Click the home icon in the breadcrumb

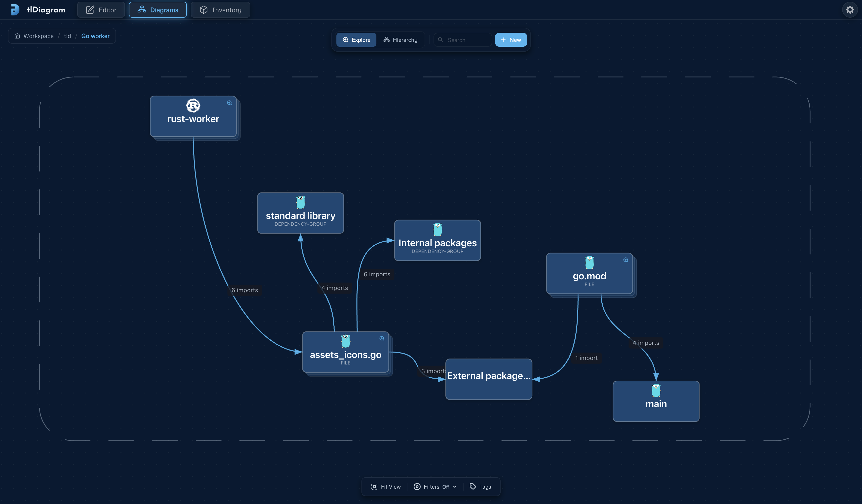pyautogui.click(x=17, y=36)
